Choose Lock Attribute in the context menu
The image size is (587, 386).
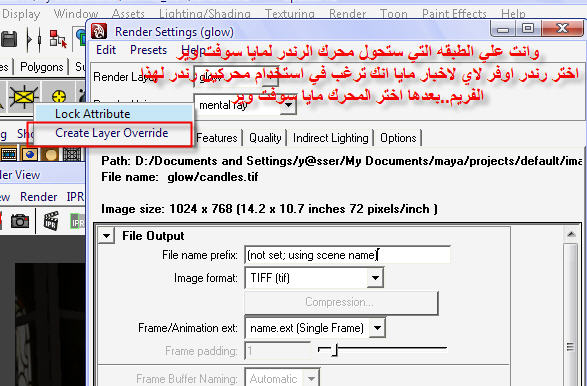92,114
